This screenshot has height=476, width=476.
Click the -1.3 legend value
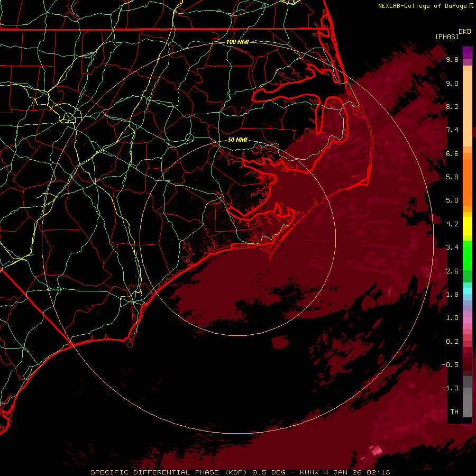(x=450, y=388)
